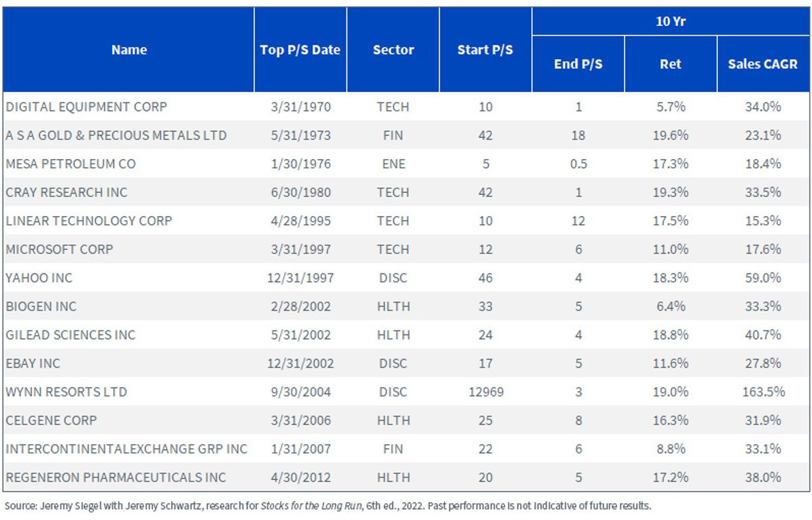
Task: Click the Source citation footnote text
Action: click(328, 506)
